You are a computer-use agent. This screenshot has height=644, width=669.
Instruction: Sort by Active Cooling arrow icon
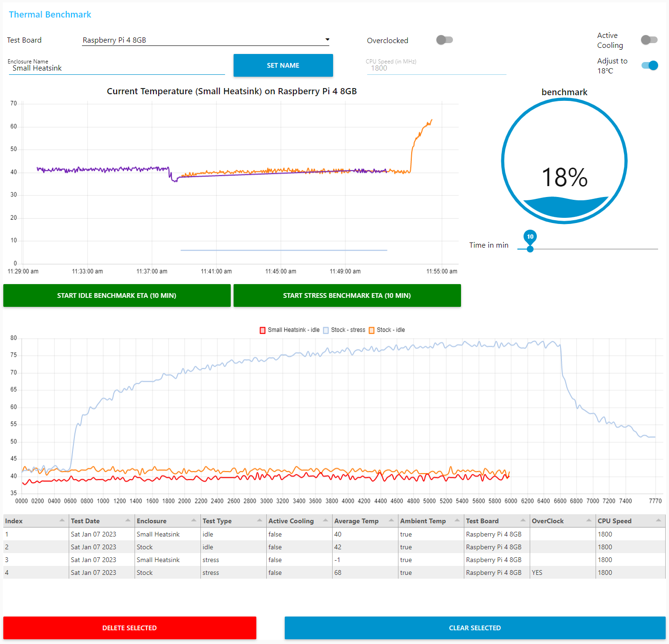tap(325, 520)
